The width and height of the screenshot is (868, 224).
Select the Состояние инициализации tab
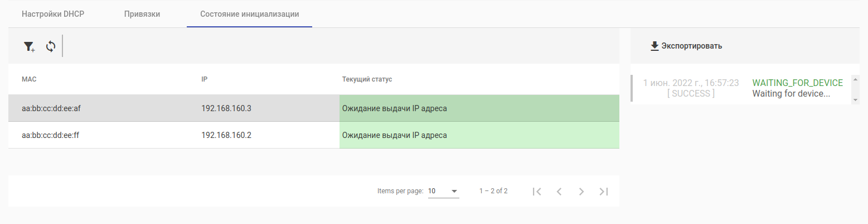[x=249, y=14]
